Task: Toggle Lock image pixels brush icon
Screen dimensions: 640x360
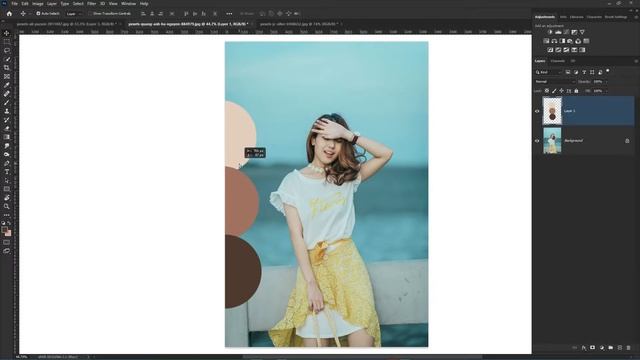Action: coord(554,91)
